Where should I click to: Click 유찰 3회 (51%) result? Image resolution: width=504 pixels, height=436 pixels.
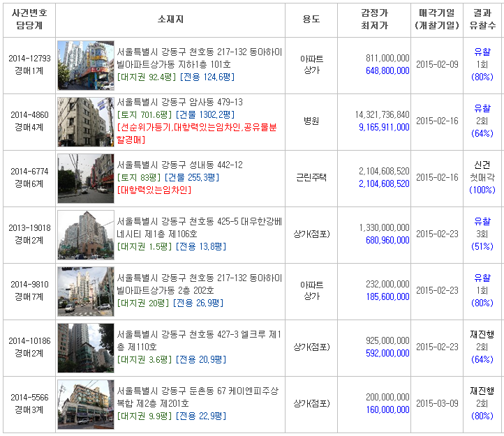click(x=482, y=234)
